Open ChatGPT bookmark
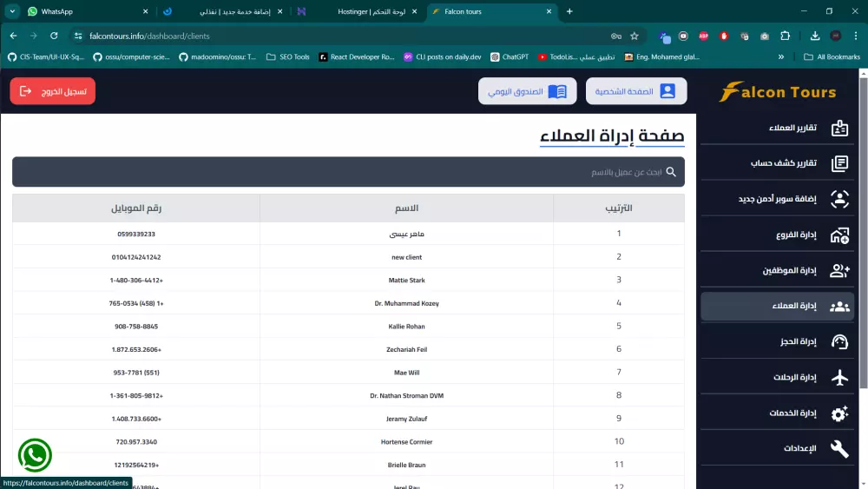868x489 pixels. [510, 56]
